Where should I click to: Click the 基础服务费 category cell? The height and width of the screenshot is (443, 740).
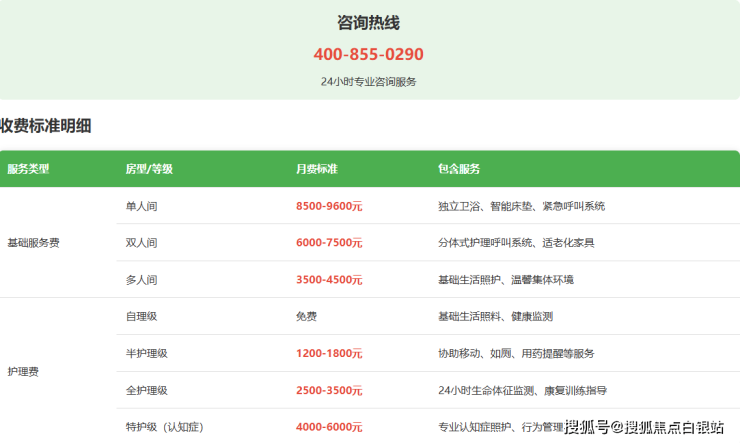33,243
